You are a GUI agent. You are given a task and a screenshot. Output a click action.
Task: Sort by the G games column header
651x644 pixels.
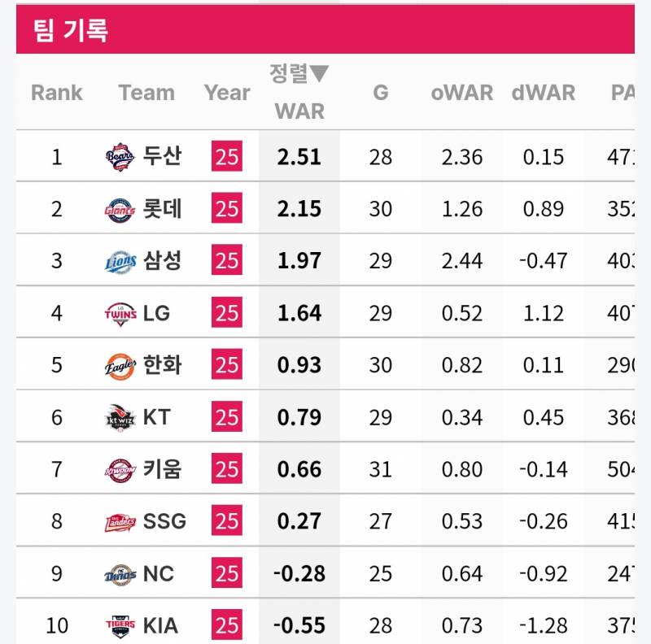380,93
